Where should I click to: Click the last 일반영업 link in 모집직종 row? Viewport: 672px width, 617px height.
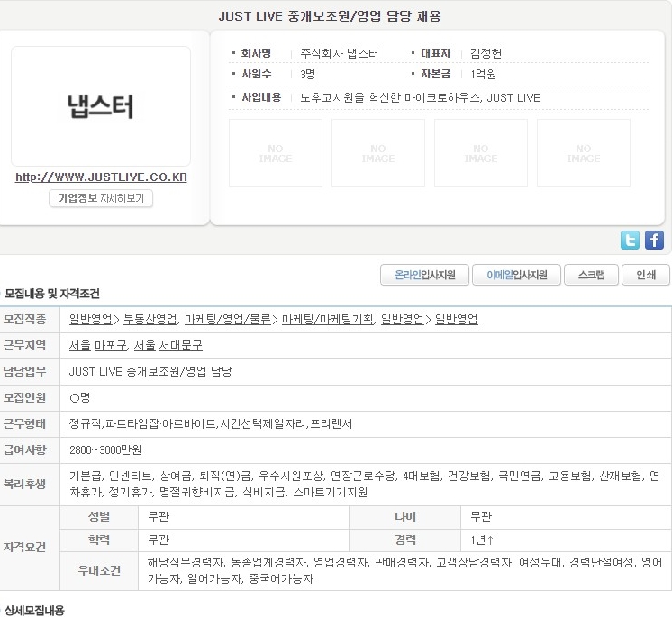pyautogui.click(x=457, y=319)
